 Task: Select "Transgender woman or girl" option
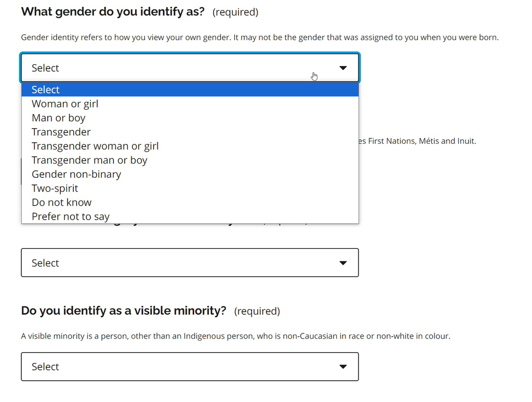click(x=95, y=146)
